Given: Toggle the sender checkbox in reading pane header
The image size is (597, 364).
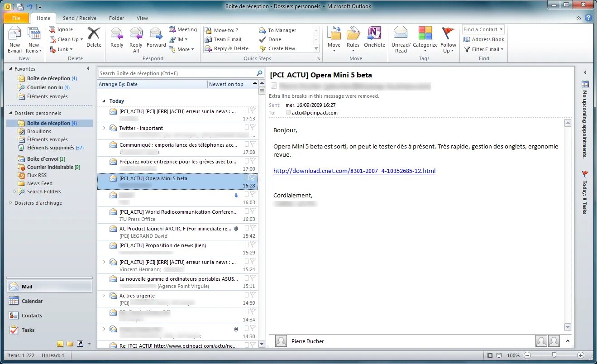Looking at the screenshot, I should point(273,86).
